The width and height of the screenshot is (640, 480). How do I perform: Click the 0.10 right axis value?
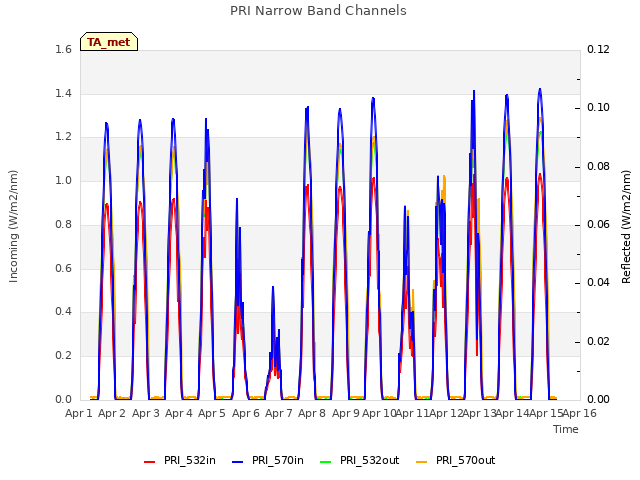tap(598, 108)
